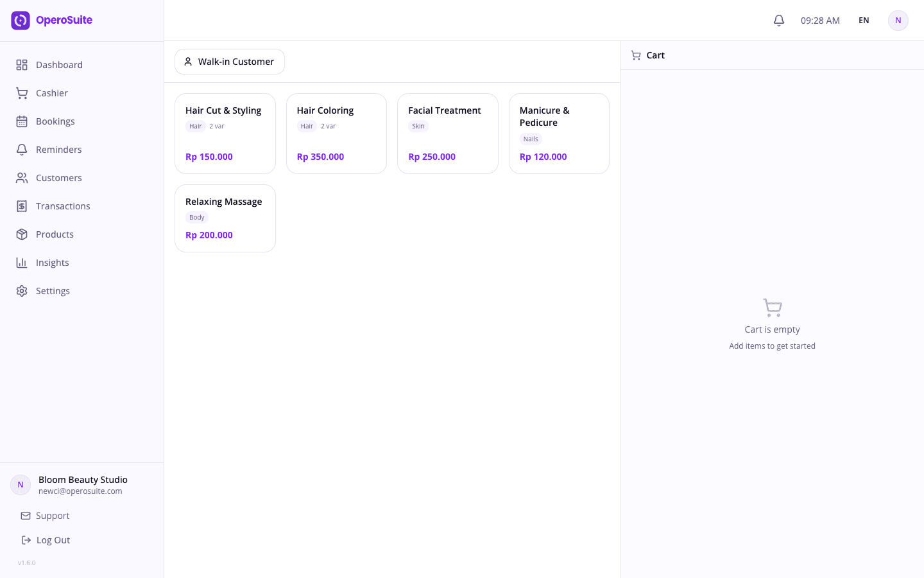Viewport: 924px width, 578px height.
Task: Click the notification bell icon
Action: (x=778, y=21)
